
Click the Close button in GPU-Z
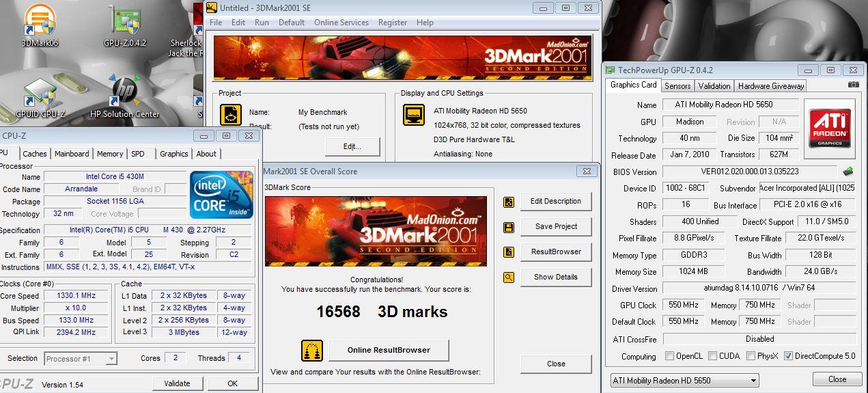pyautogui.click(x=837, y=379)
